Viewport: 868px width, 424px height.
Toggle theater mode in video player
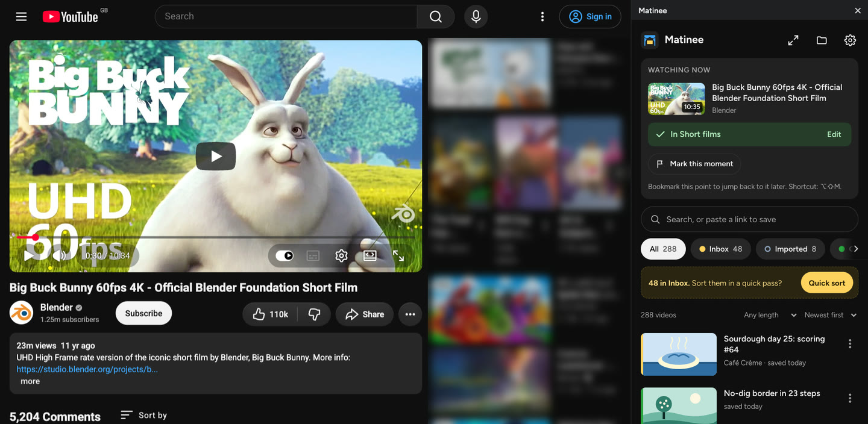pos(370,256)
